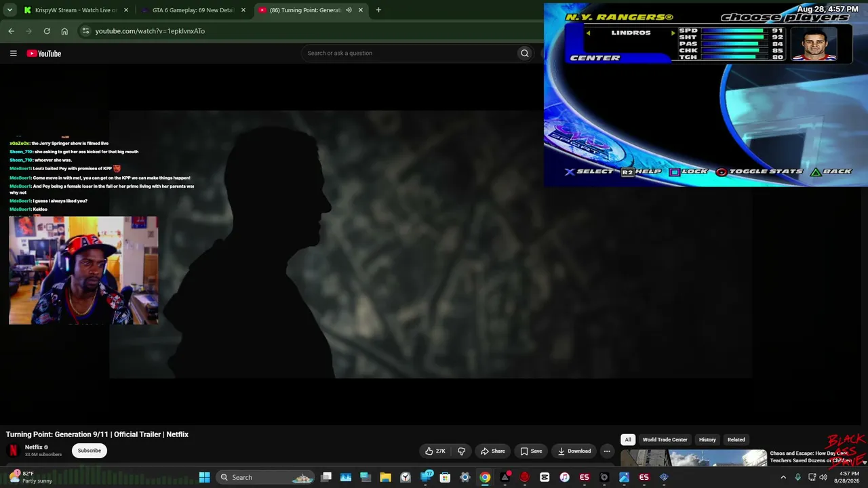
Task: Open more actions ellipsis menu
Action: pyautogui.click(x=607, y=451)
